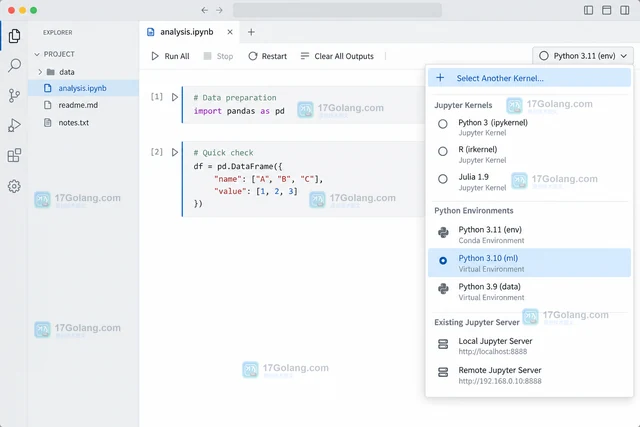Restart the kernel
The height and width of the screenshot is (427, 640).
(x=268, y=56)
